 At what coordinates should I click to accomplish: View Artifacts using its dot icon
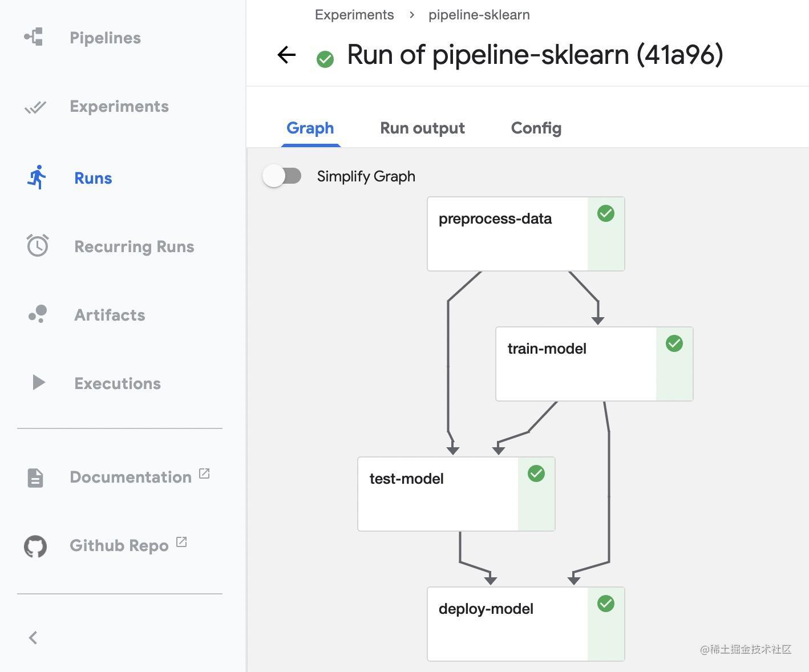(x=37, y=314)
